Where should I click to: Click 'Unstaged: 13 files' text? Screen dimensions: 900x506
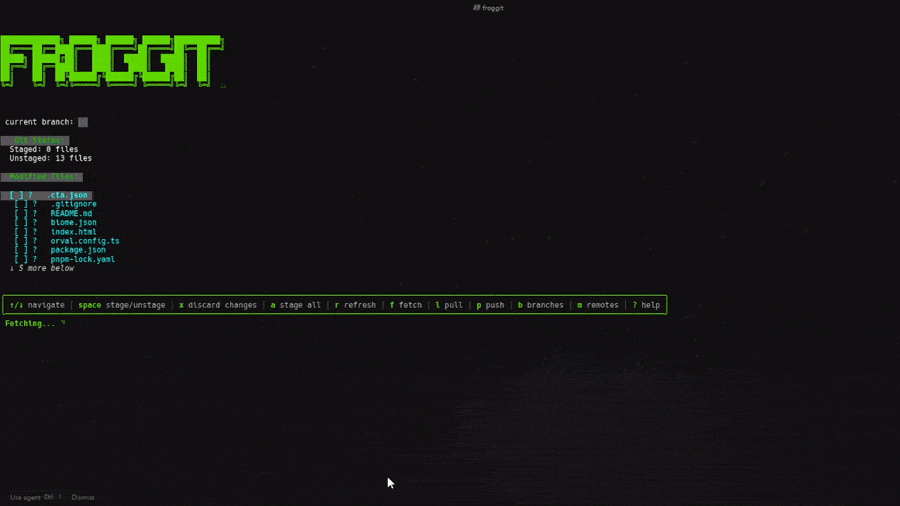point(51,158)
